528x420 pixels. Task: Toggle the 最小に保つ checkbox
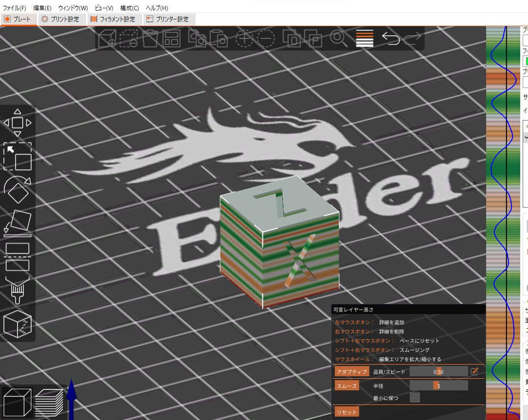pos(415,398)
